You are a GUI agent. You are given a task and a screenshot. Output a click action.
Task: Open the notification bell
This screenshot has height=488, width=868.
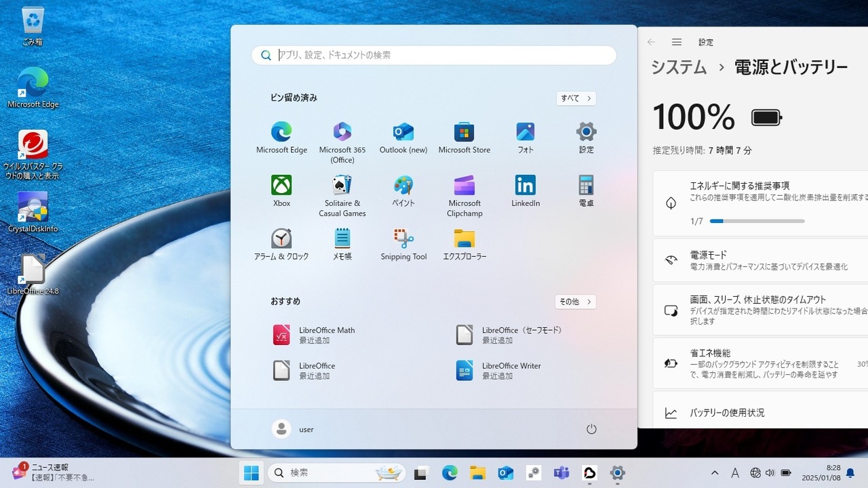[850, 473]
